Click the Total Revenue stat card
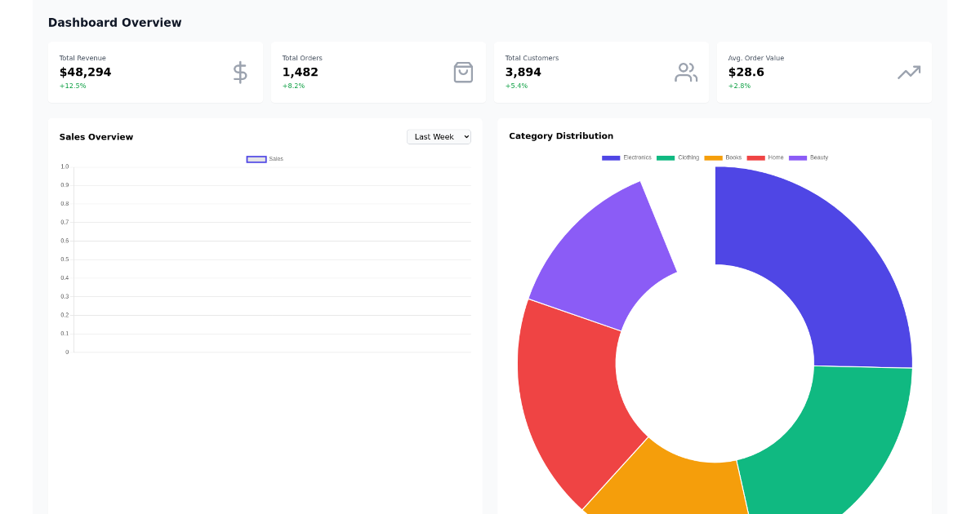980x514 pixels. coord(155,72)
